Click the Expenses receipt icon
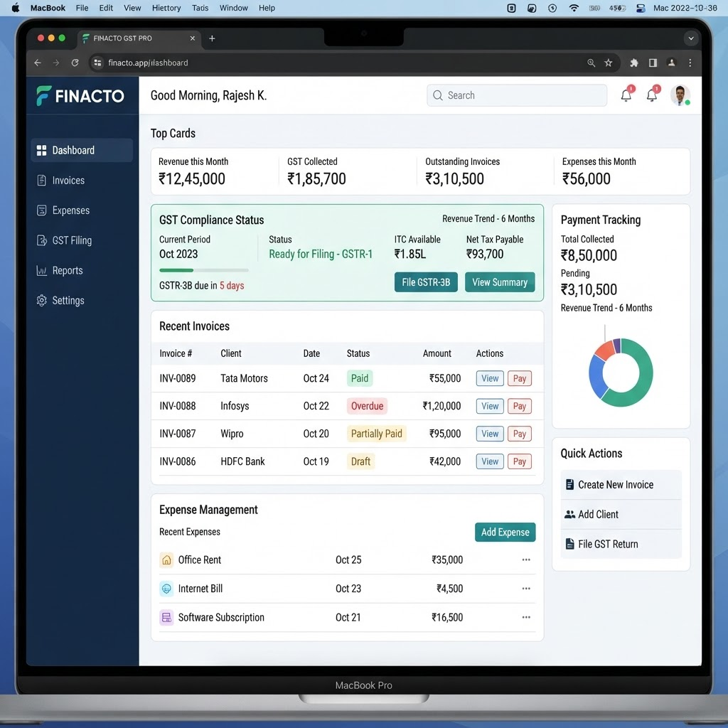The image size is (728, 728). click(41, 210)
